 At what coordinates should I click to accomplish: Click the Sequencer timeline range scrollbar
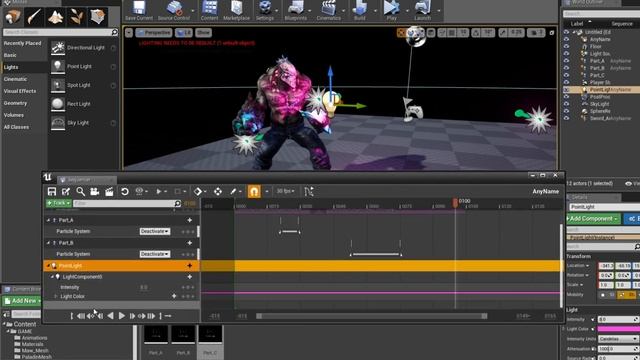[371, 316]
